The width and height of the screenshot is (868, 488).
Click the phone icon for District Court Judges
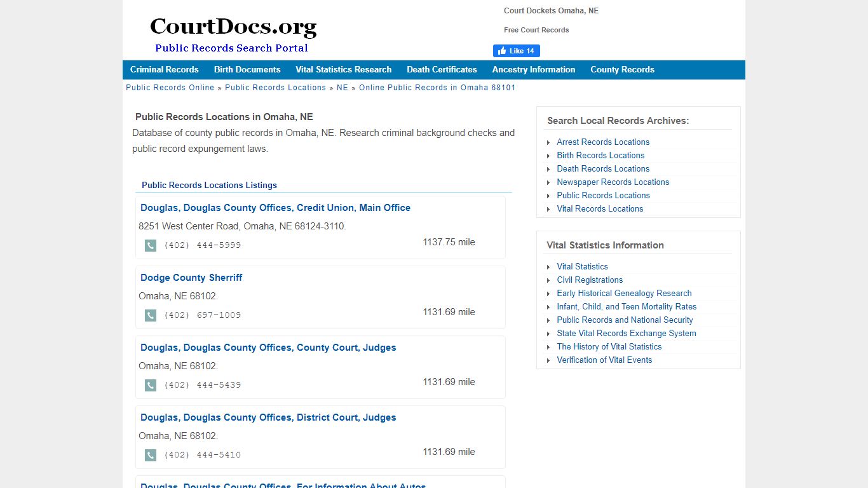(x=150, y=455)
